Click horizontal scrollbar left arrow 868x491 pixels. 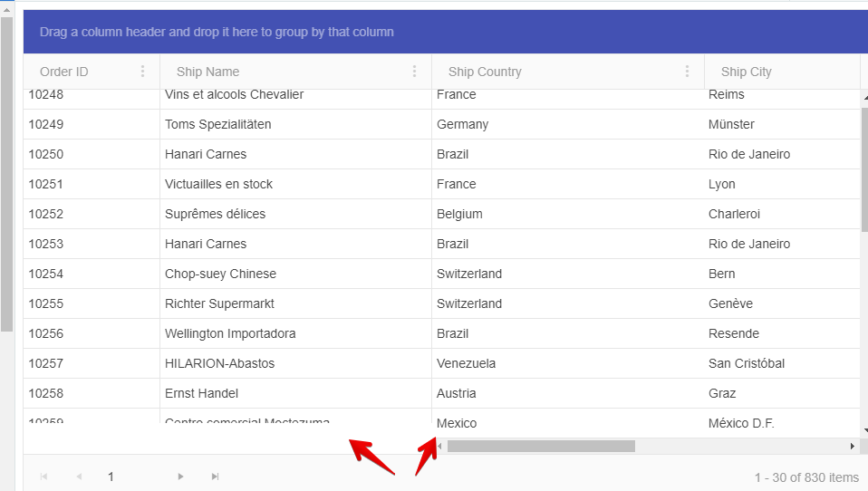coord(440,446)
